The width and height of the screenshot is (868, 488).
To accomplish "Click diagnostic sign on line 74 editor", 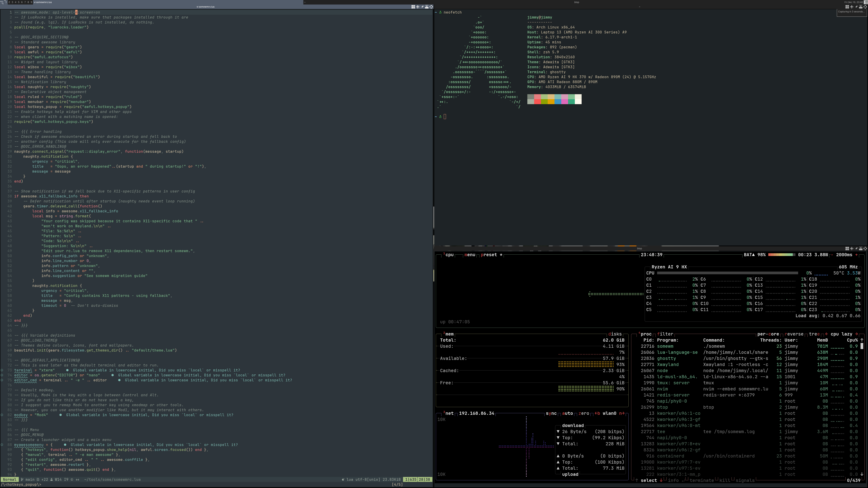I will (2, 375).
